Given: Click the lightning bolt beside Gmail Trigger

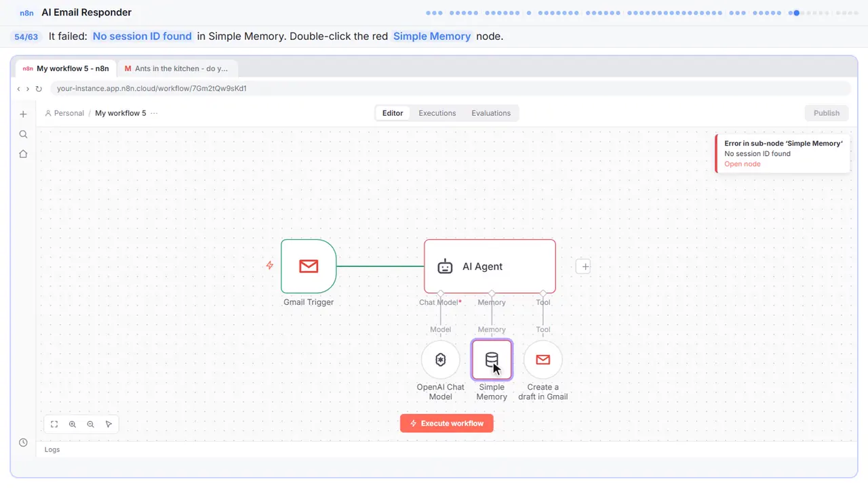Looking at the screenshot, I should click(x=270, y=266).
